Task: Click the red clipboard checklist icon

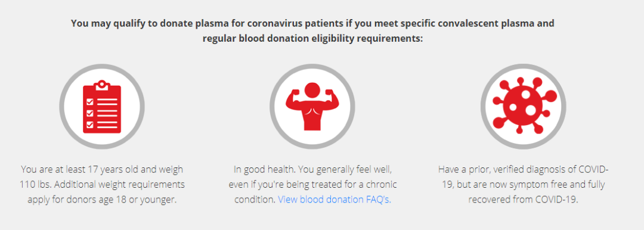Action: pos(102,107)
